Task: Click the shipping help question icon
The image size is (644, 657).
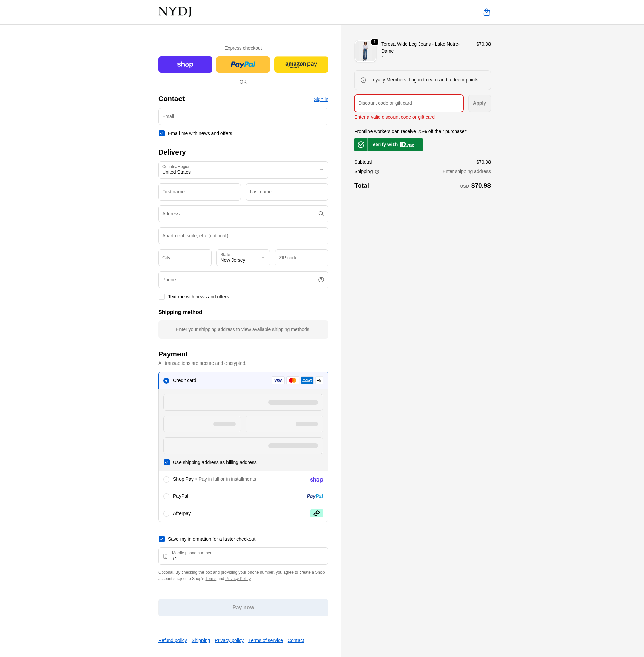Action: coord(377,172)
